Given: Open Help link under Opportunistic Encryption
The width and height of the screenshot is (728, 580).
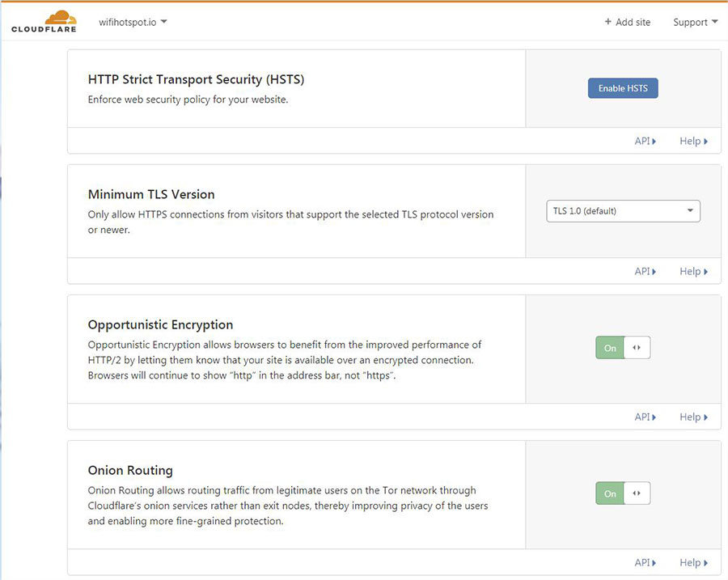Looking at the screenshot, I should point(693,417).
